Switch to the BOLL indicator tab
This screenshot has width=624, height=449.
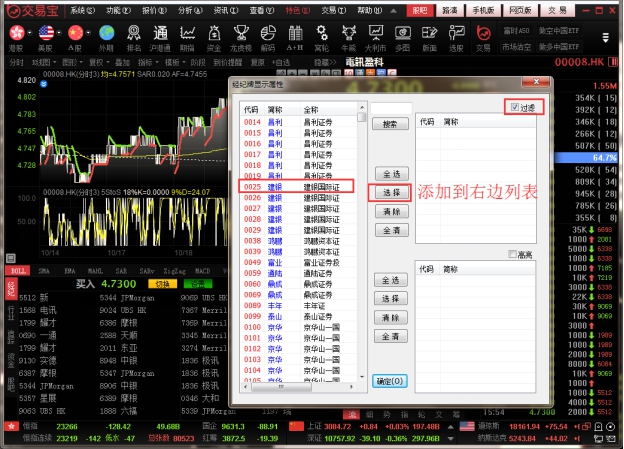point(18,270)
